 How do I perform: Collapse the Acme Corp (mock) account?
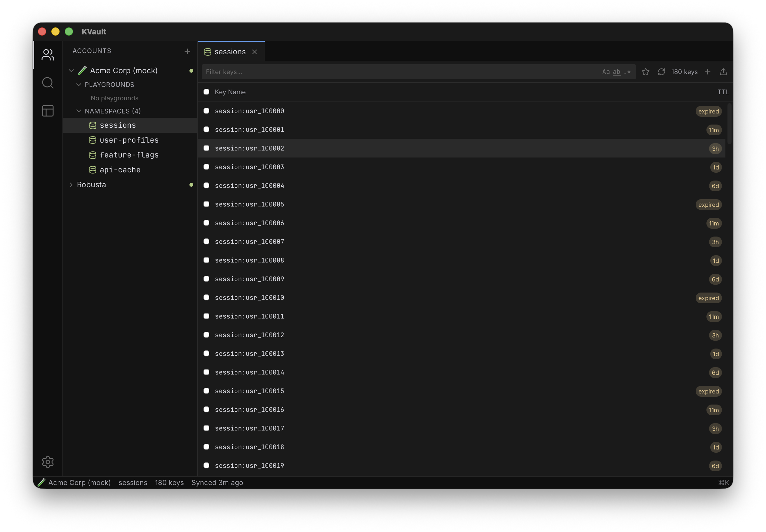[71, 70]
